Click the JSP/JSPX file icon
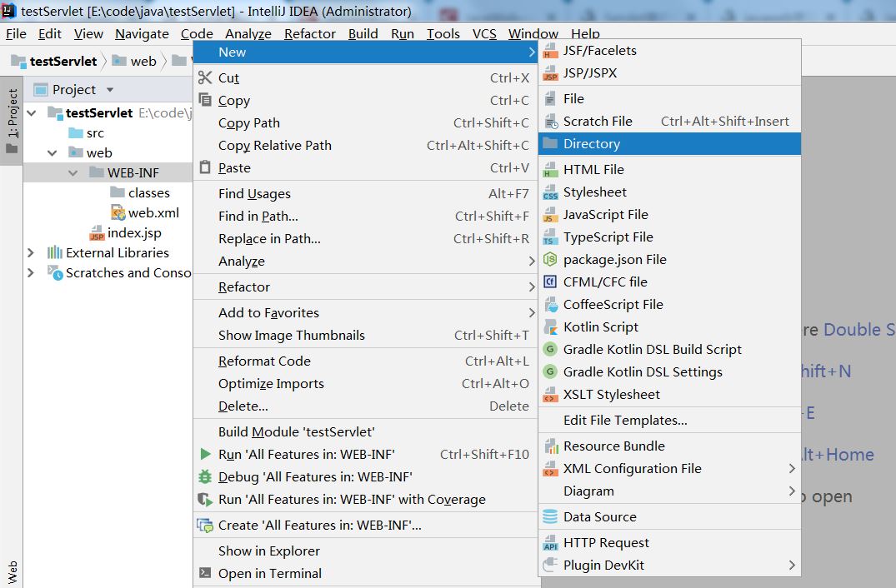This screenshot has width=896, height=588. pos(550,72)
